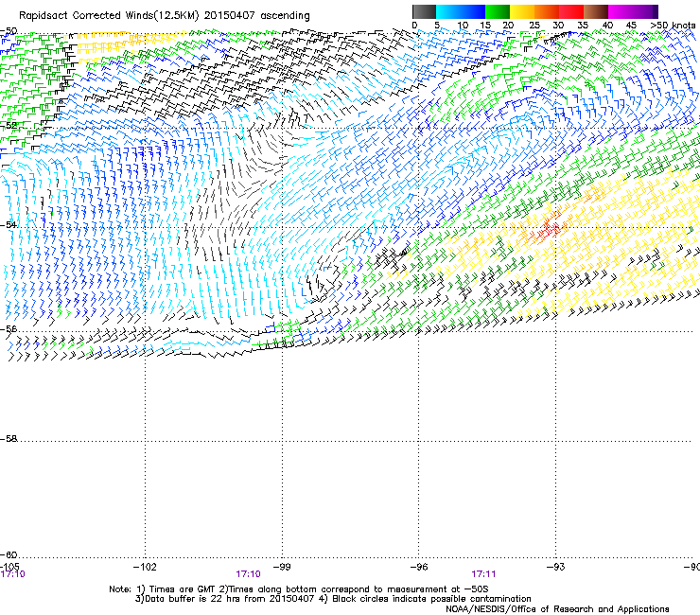Viewport: 700px width, 615px height.
Task: Click the -102 longitude axis label
Action: click(145, 567)
